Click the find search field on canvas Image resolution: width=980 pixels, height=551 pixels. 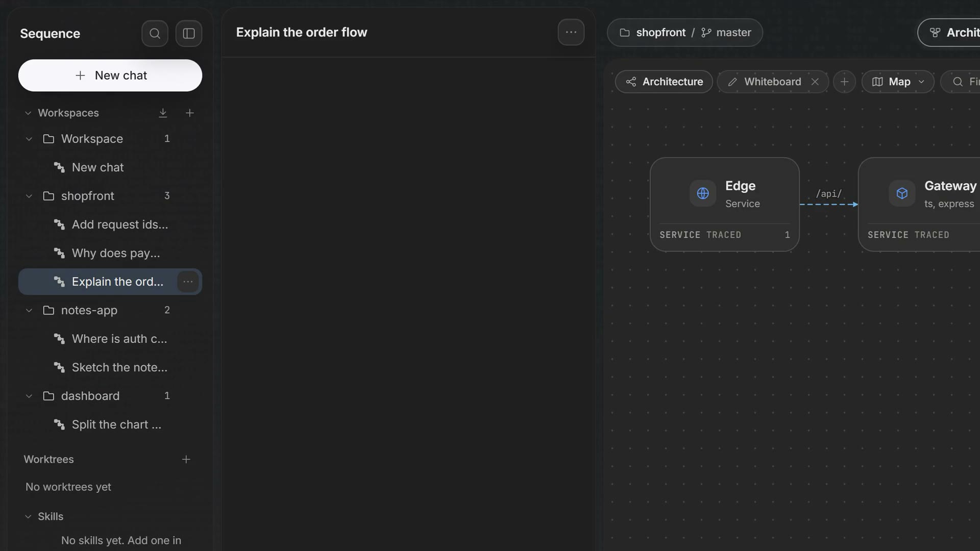coord(961,82)
